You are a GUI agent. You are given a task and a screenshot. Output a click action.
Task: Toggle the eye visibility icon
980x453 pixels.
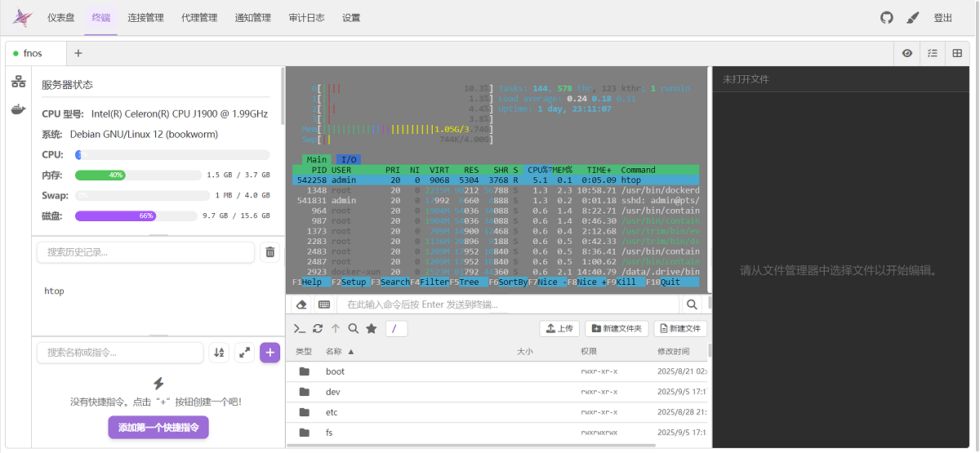click(906, 53)
